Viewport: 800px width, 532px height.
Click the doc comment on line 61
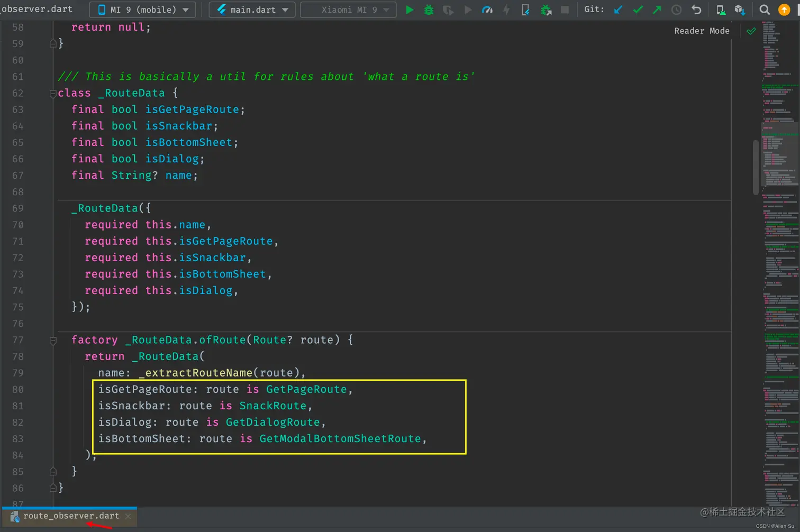(x=266, y=77)
